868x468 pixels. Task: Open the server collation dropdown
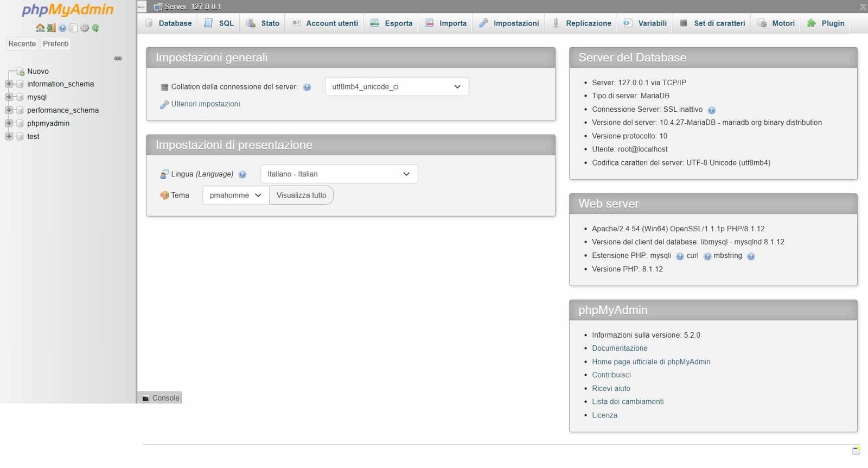click(397, 87)
